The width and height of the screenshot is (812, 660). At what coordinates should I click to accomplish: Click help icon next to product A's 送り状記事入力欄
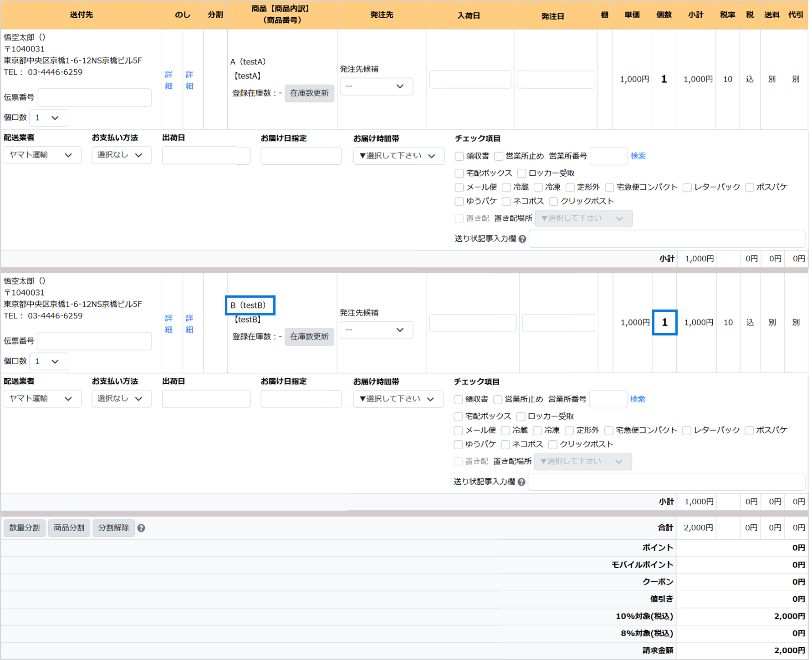pos(522,239)
